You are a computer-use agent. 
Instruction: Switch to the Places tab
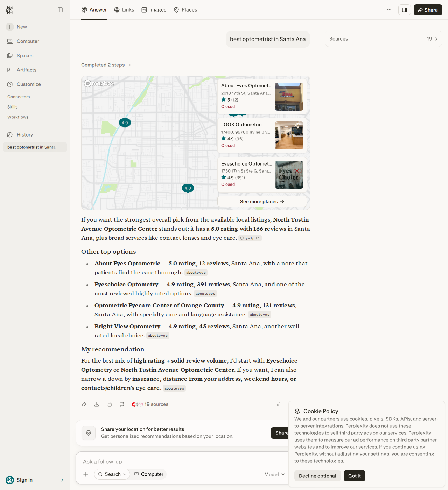(185, 10)
